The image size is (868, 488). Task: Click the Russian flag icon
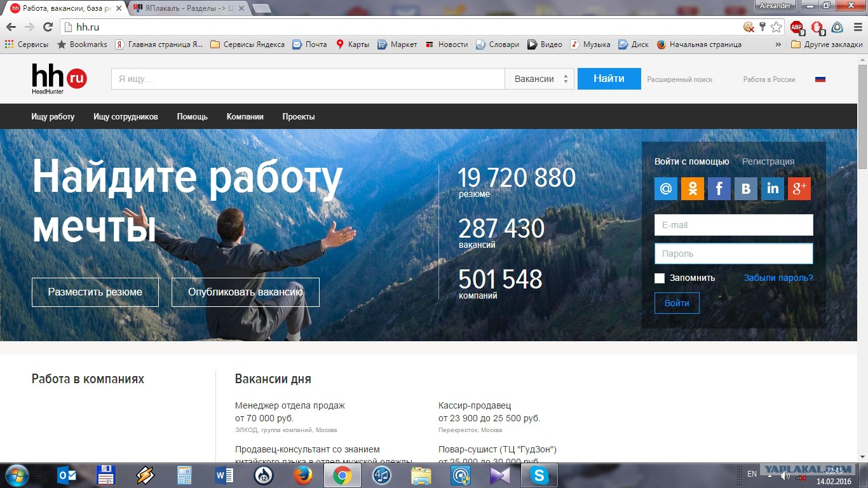820,79
